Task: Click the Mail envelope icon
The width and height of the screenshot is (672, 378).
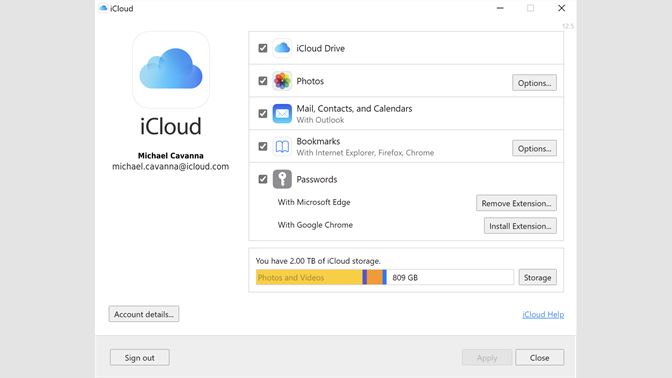Action: (282, 114)
